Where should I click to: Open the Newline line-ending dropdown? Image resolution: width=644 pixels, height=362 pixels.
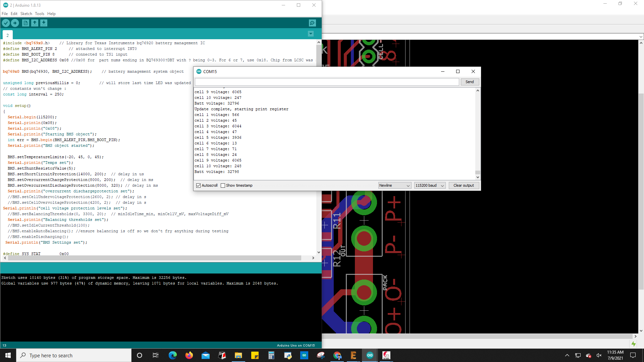pyautogui.click(x=395, y=185)
